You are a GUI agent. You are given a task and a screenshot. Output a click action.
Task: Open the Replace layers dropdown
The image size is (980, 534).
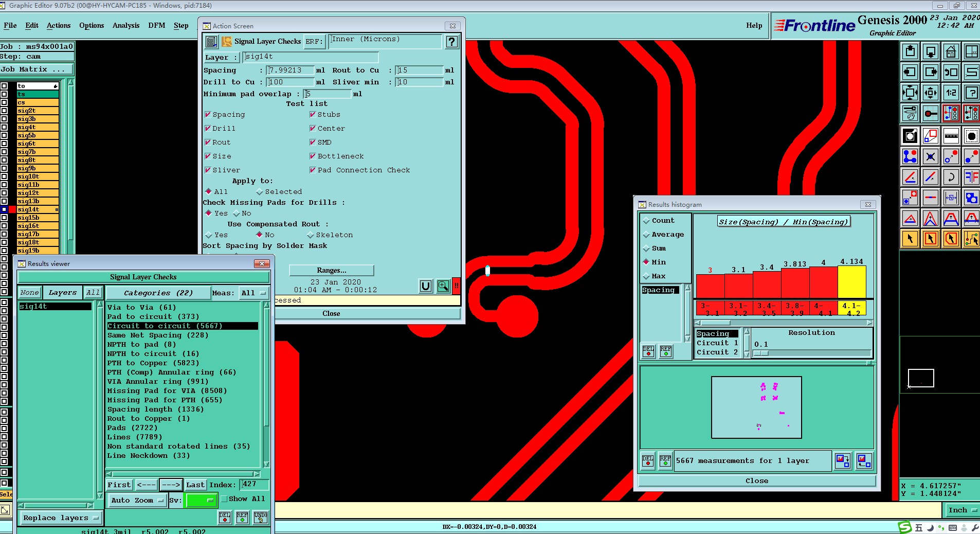[60, 518]
